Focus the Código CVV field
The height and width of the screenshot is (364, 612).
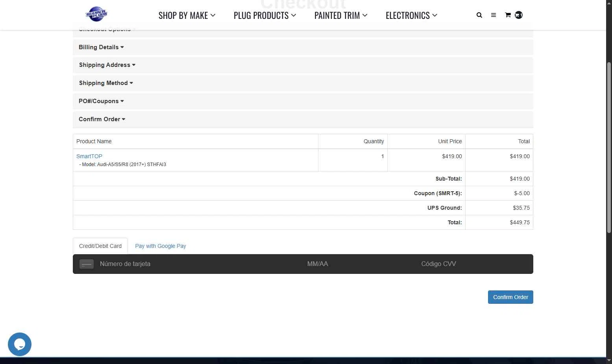[438, 264]
